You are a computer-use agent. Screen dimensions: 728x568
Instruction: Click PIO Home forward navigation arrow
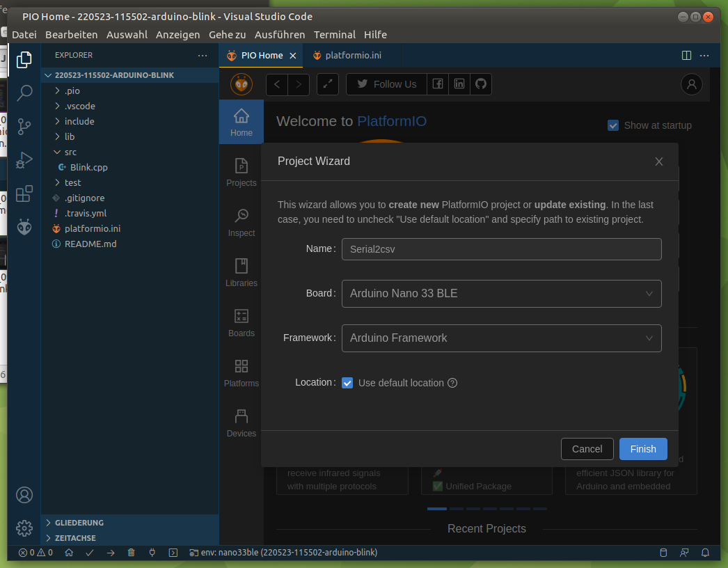(299, 84)
